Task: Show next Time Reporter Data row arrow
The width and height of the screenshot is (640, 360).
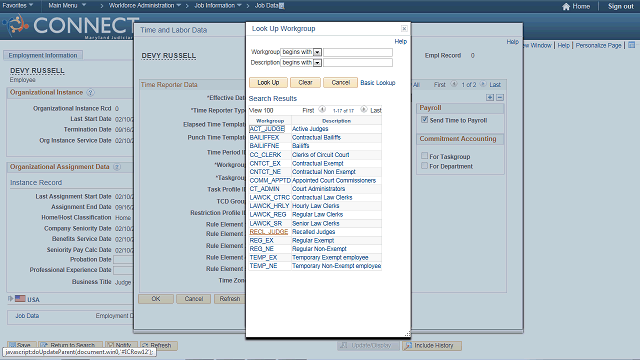Action: click(x=483, y=84)
